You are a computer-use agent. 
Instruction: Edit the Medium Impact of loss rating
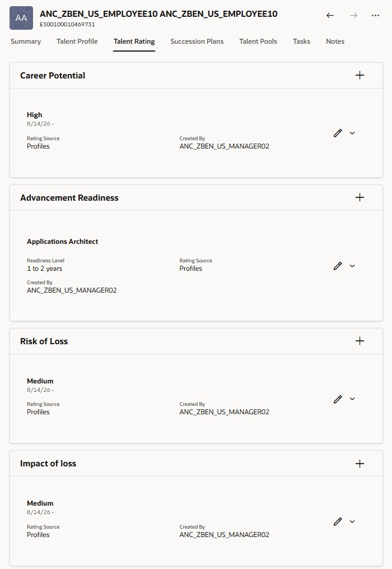338,522
